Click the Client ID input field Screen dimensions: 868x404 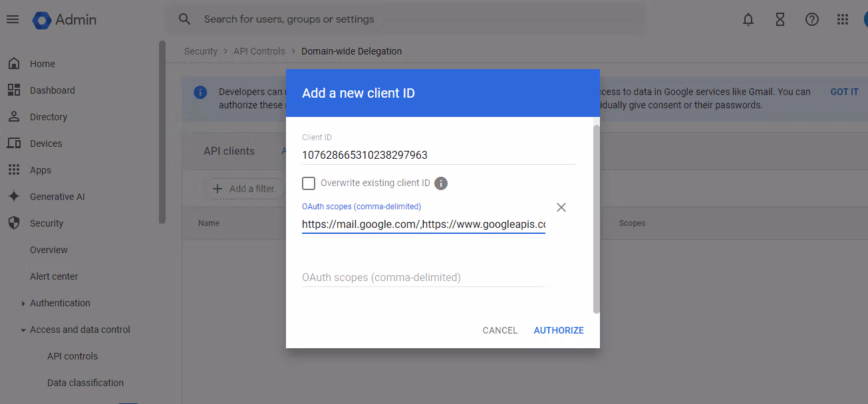coord(438,155)
